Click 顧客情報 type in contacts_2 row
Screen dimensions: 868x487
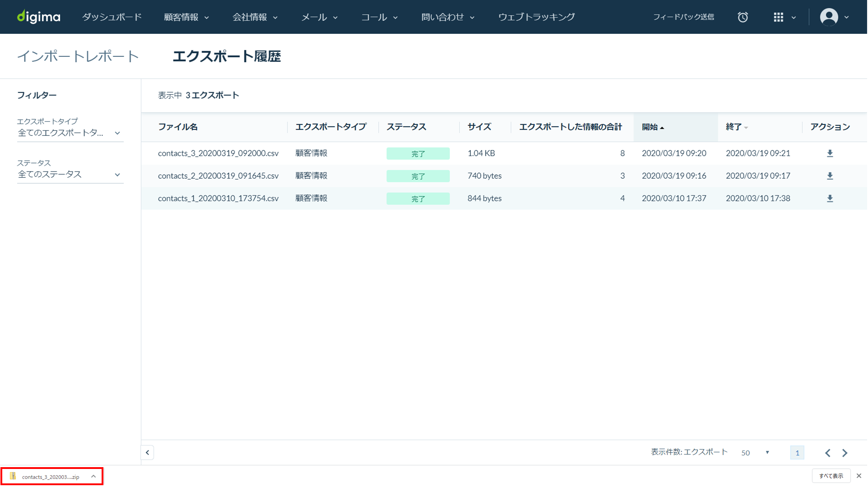click(x=312, y=176)
